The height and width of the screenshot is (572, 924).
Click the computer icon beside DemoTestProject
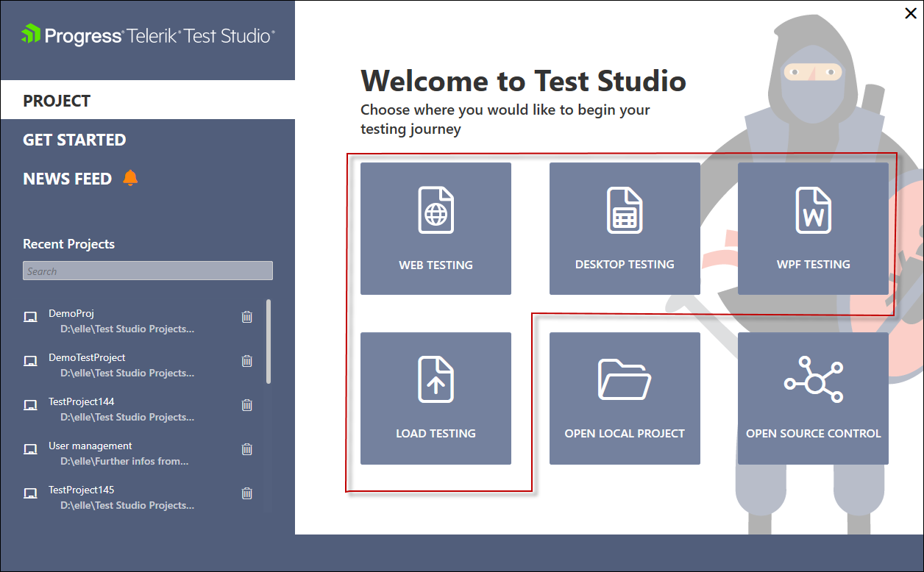click(30, 361)
